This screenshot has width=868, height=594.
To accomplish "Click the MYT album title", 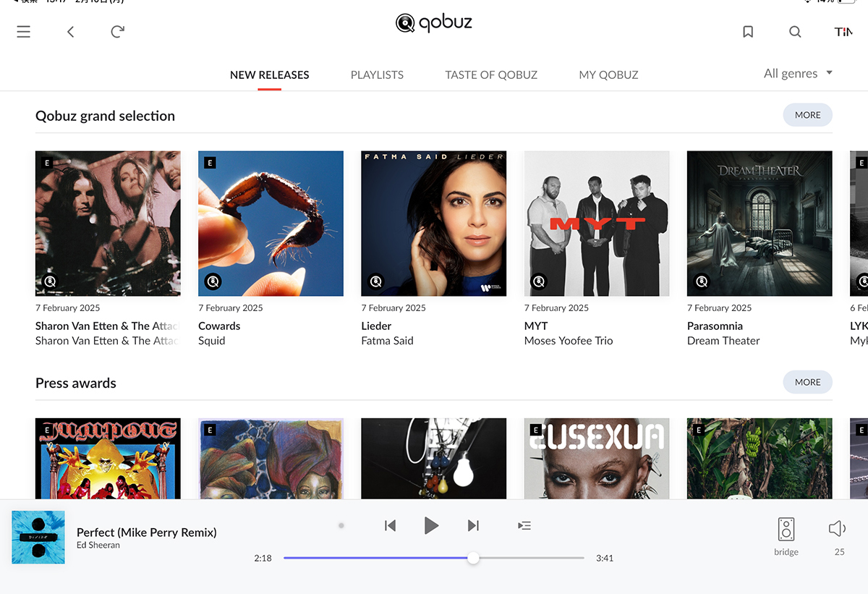I will (536, 326).
